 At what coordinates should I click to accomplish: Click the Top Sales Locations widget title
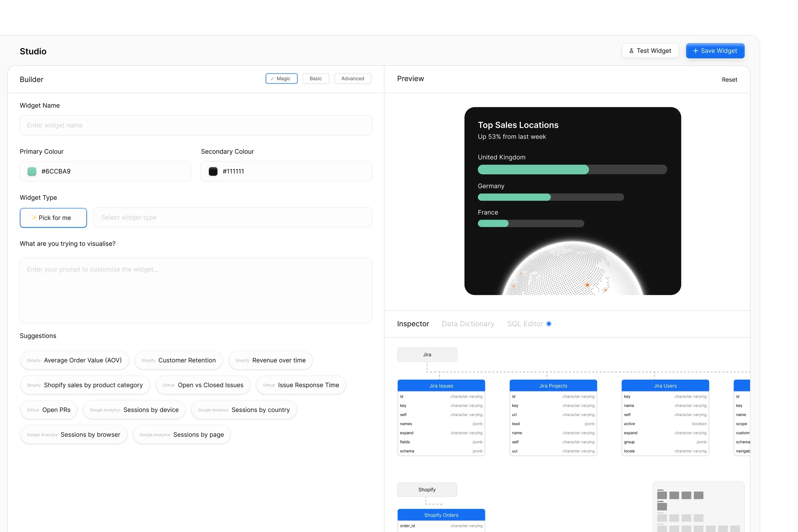[x=518, y=125]
